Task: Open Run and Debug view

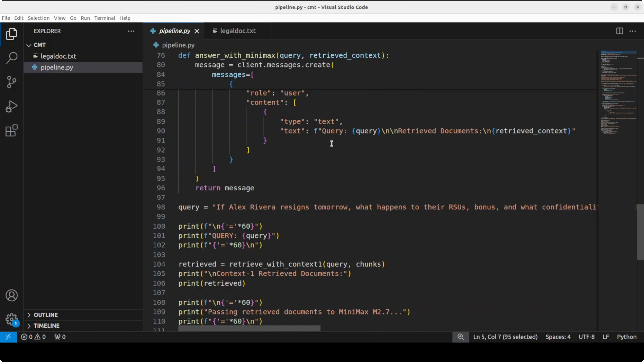Action: pos(12,107)
